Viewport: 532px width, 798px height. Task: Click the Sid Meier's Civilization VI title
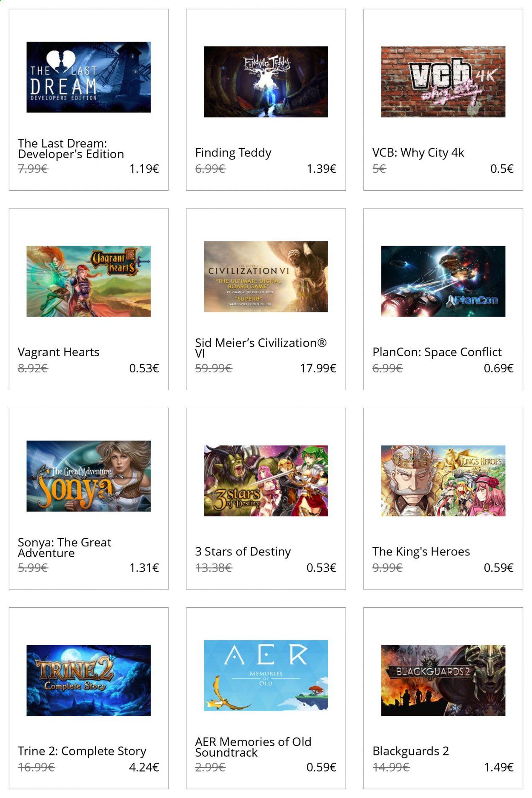pos(261,348)
